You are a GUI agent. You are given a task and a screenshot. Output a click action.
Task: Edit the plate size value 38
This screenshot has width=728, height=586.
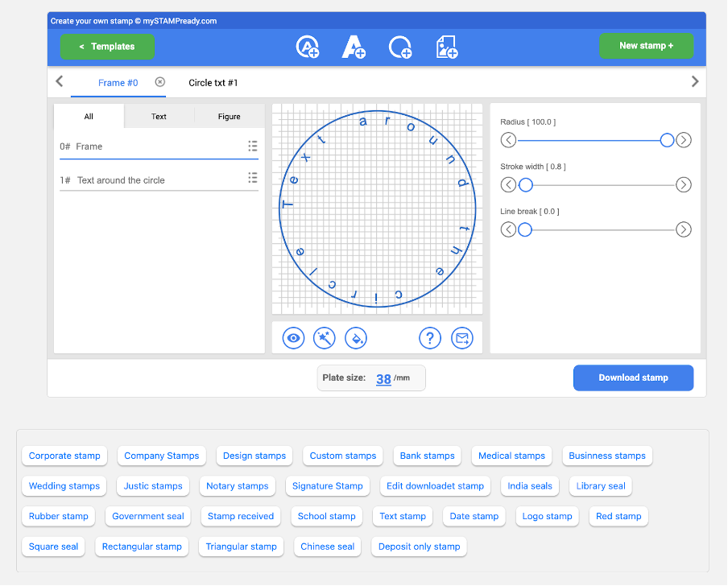coord(383,378)
